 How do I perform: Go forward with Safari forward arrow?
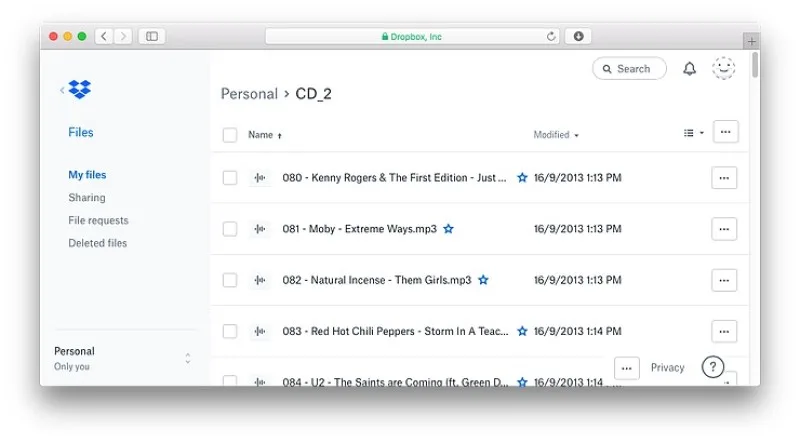tap(122, 36)
